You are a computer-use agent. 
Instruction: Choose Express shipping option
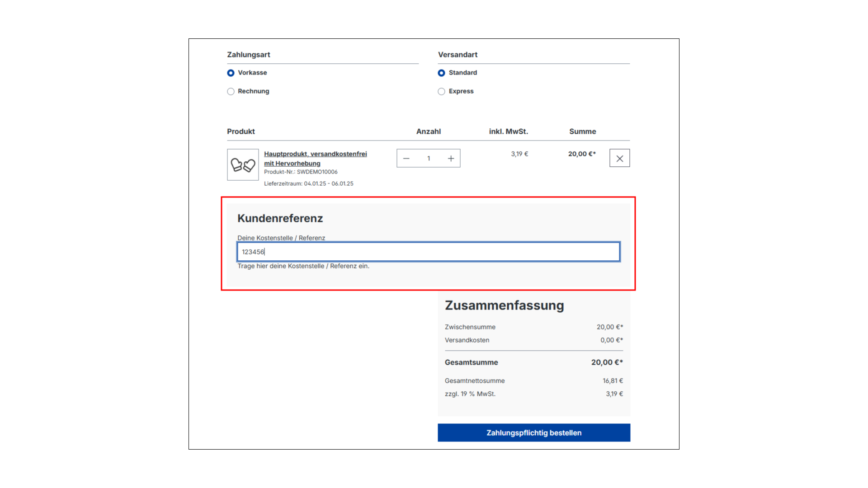442,92
